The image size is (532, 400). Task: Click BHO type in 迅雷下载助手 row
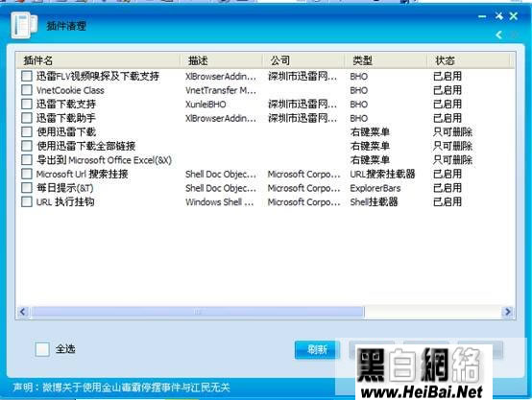pos(359,118)
